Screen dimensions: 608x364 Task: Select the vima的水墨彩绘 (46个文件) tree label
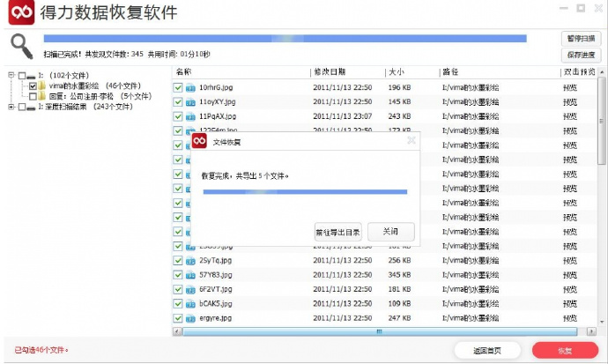(95, 85)
